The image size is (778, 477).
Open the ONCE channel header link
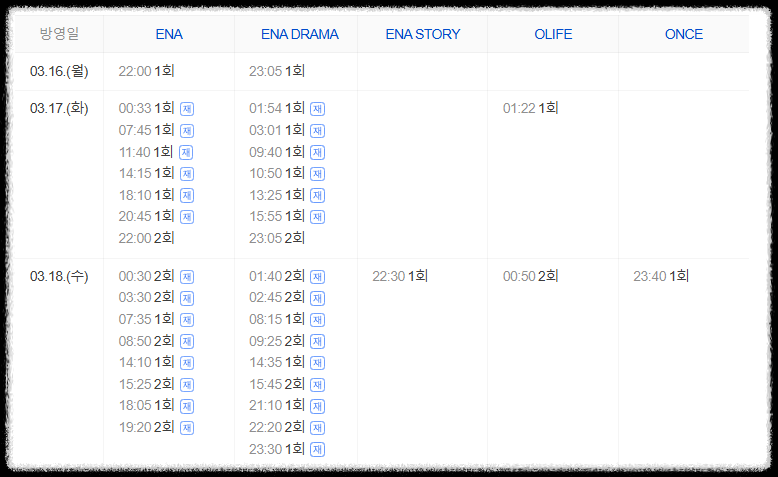(684, 34)
